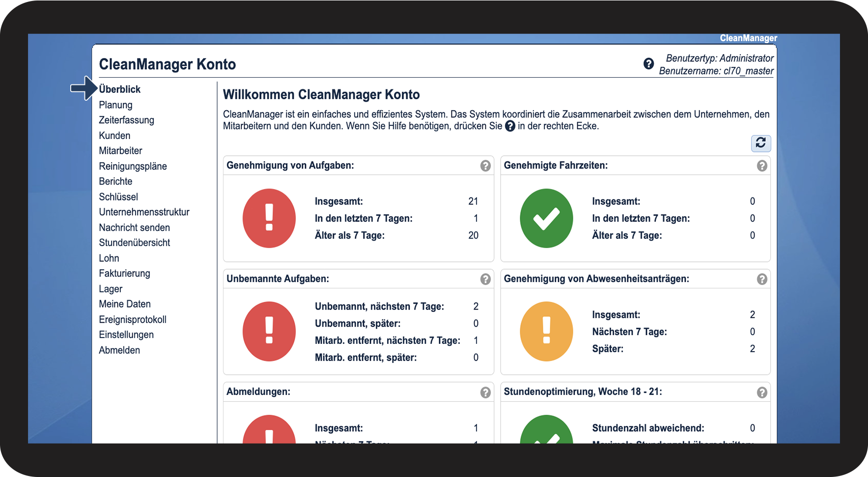Click the Benutzername cl70_master text
The width and height of the screenshot is (868, 477).
point(716,71)
